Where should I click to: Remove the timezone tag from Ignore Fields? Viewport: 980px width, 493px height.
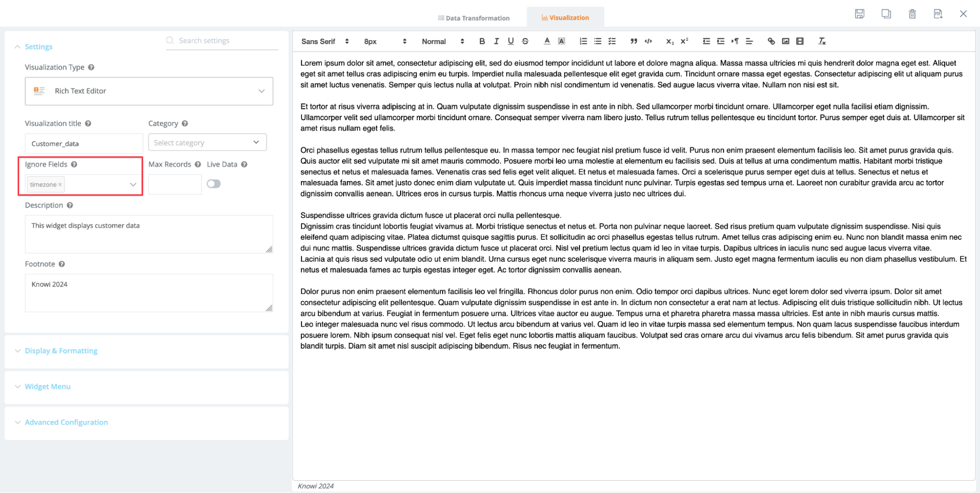[60, 185]
